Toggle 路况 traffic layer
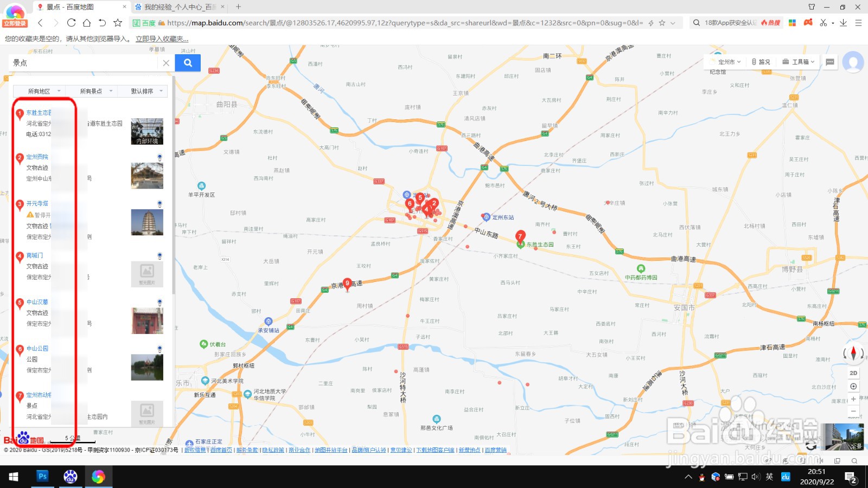The height and width of the screenshot is (488, 868). 761,62
